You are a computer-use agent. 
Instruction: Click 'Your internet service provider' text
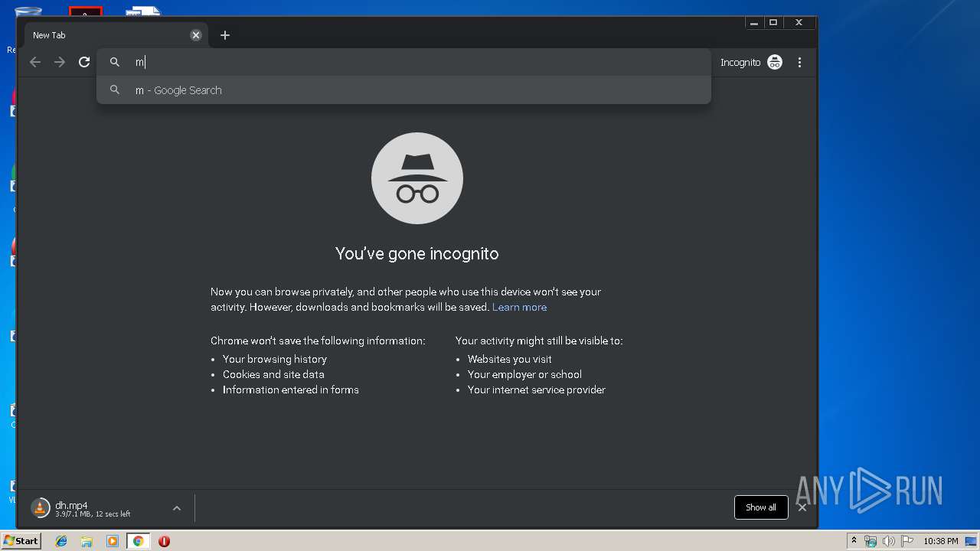coord(537,390)
